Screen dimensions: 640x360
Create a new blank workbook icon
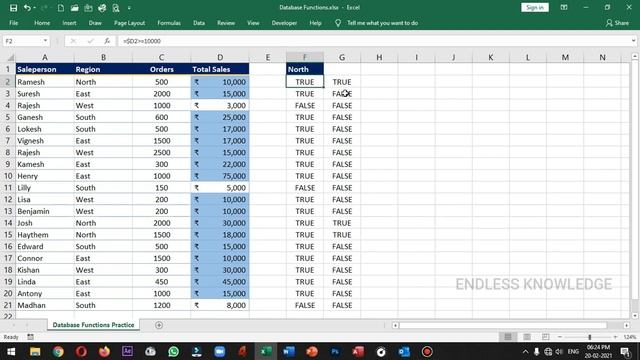(61, 8)
